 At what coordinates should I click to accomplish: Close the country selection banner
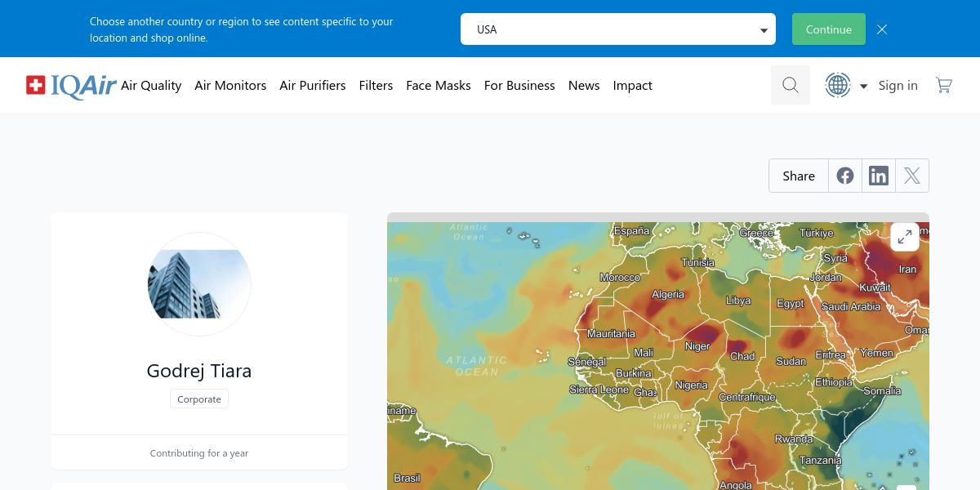pos(882,29)
